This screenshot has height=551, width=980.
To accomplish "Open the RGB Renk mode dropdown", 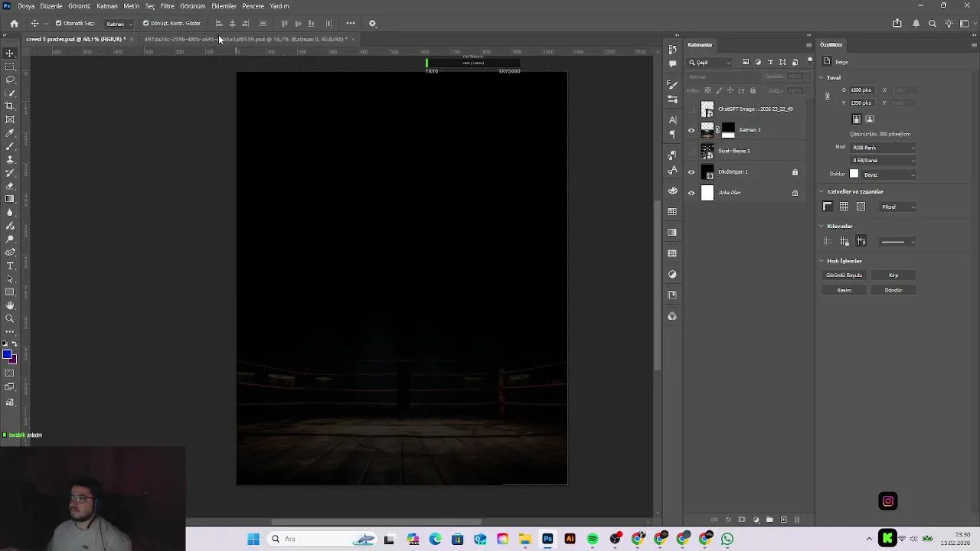I will coord(884,148).
